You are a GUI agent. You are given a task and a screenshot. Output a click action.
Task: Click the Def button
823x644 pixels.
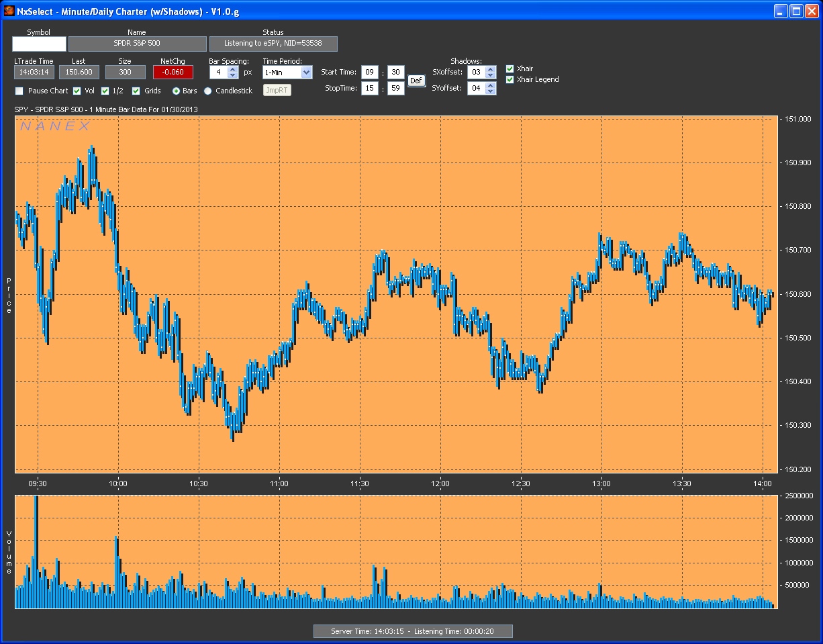[x=416, y=81]
